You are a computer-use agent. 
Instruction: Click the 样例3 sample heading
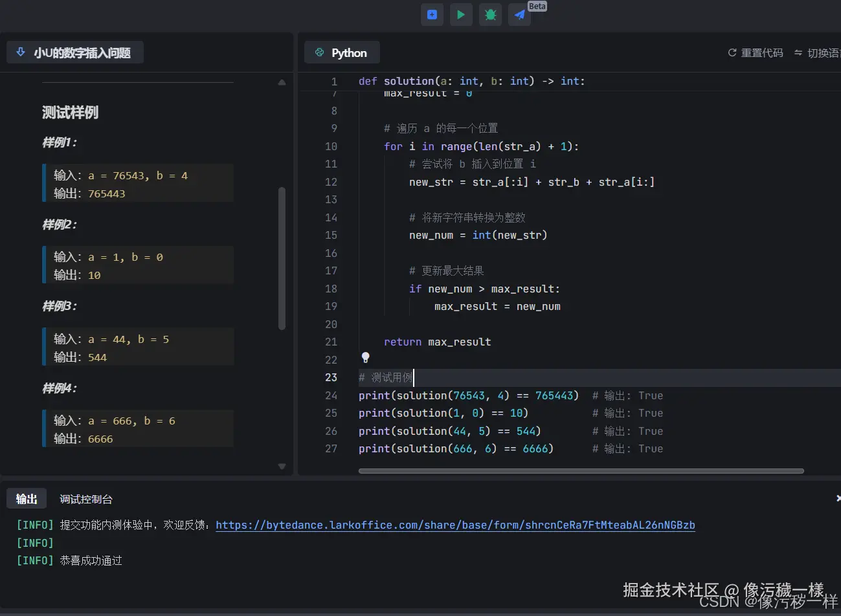(x=60, y=306)
